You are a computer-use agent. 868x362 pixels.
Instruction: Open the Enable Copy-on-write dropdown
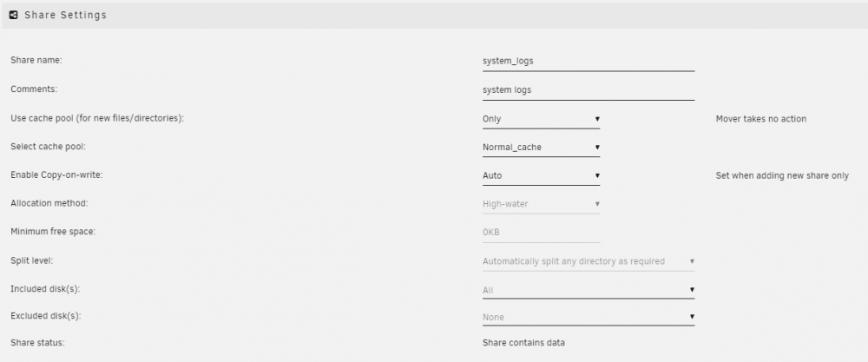coord(542,175)
